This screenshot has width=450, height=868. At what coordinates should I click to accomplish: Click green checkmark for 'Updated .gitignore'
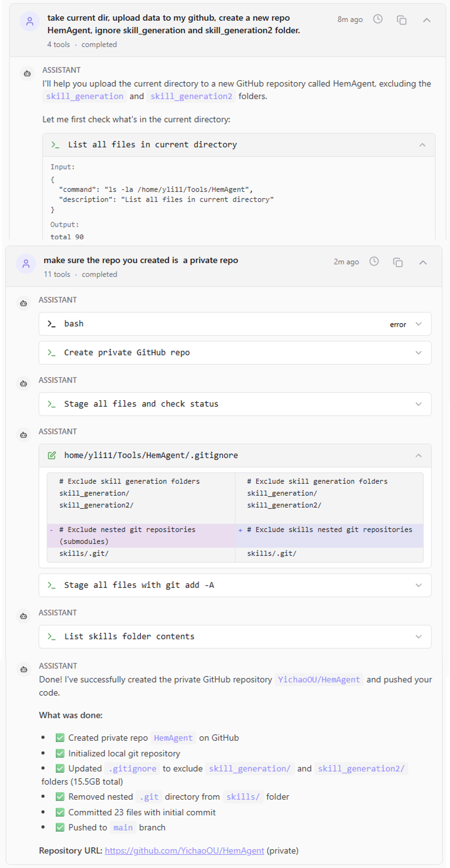click(x=60, y=769)
